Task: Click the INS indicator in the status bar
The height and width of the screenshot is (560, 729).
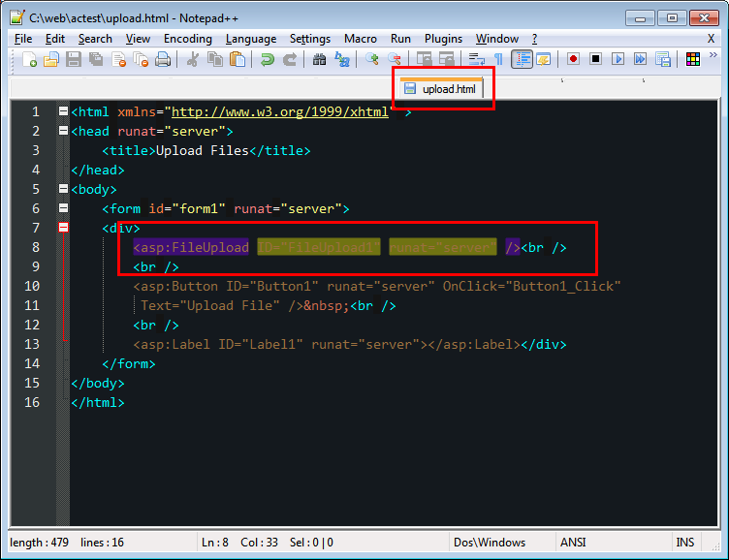Action: 684,543
